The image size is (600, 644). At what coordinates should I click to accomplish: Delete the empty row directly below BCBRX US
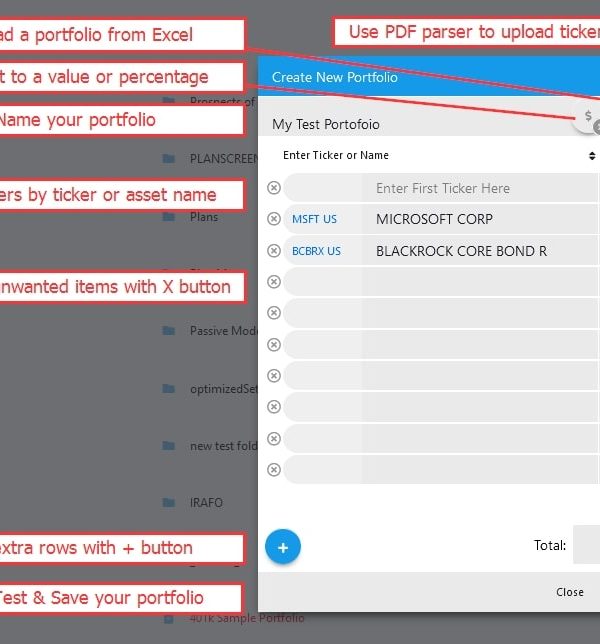click(274, 282)
